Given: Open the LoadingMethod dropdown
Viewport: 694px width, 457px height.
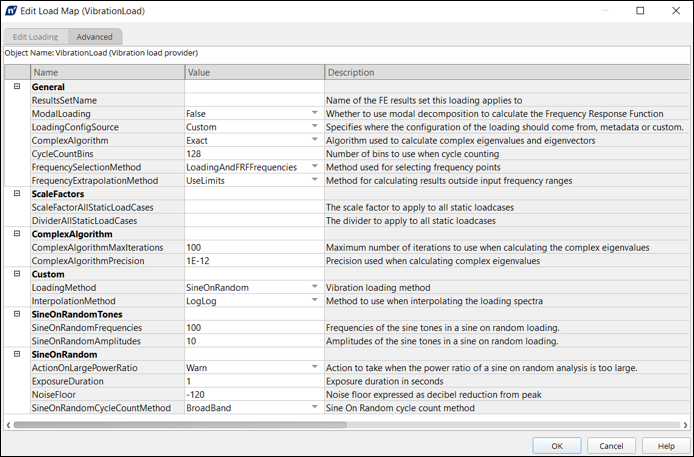Looking at the screenshot, I should pyautogui.click(x=314, y=287).
